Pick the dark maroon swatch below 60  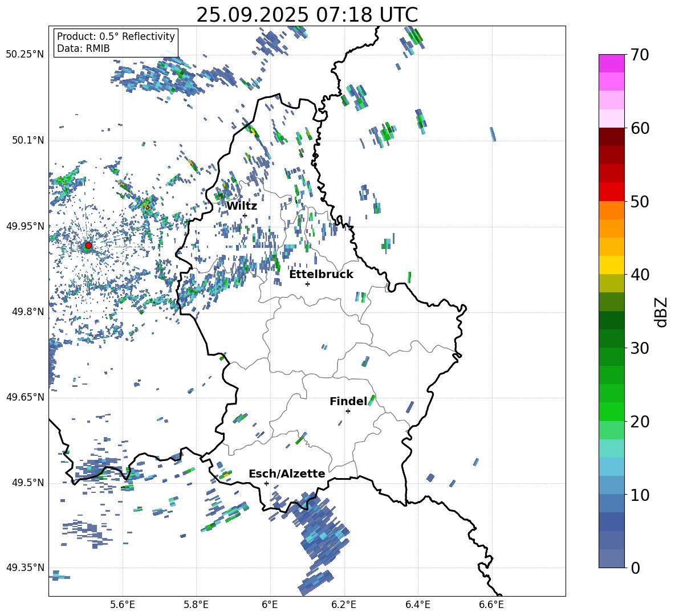[612, 136]
